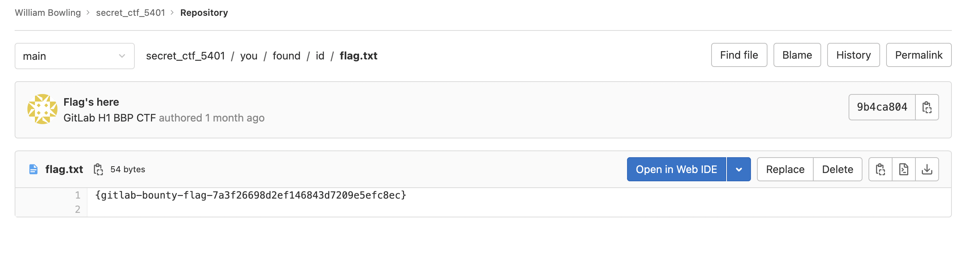This screenshot has width=980, height=255.
Task: Click the GitLab H1 BBP CTF avatar
Action: pos(42,109)
